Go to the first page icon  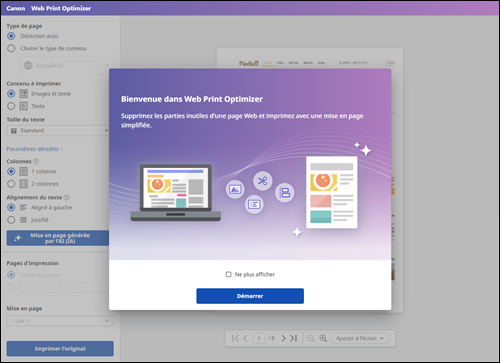coord(235,338)
